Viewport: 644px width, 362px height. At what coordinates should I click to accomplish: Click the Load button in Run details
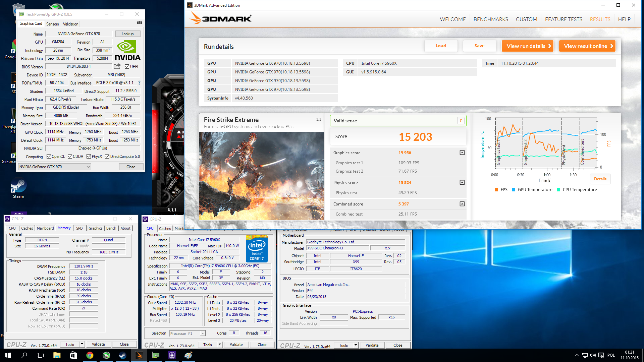pyautogui.click(x=441, y=46)
